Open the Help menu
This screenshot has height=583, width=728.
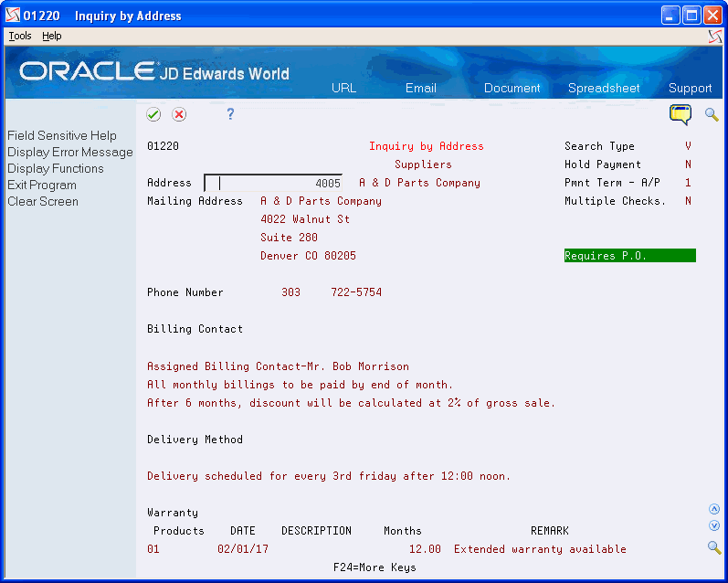(x=51, y=36)
